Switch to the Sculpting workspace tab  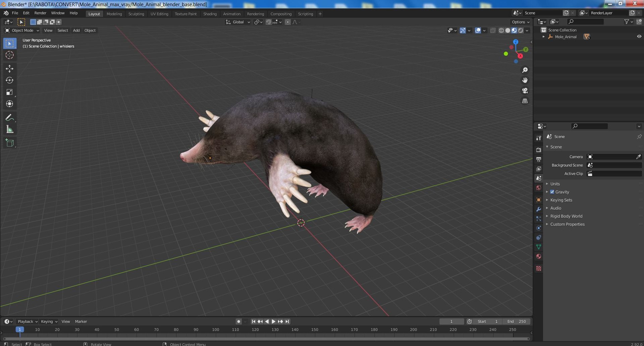[x=136, y=14]
